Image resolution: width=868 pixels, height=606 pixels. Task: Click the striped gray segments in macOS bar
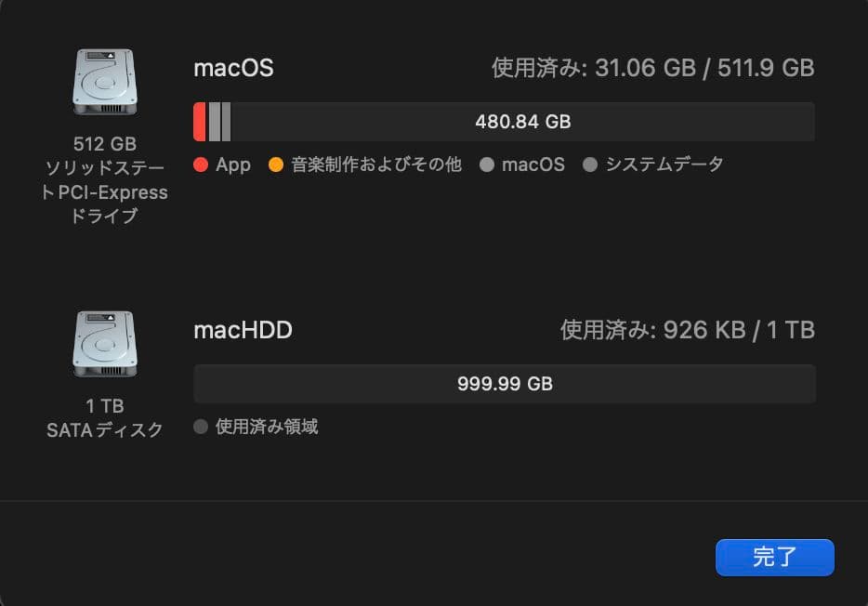point(218,121)
